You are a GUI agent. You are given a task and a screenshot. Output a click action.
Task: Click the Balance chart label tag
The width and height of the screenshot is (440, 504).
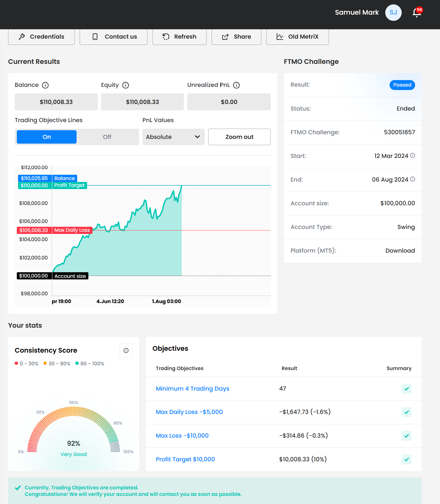pos(64,178)
